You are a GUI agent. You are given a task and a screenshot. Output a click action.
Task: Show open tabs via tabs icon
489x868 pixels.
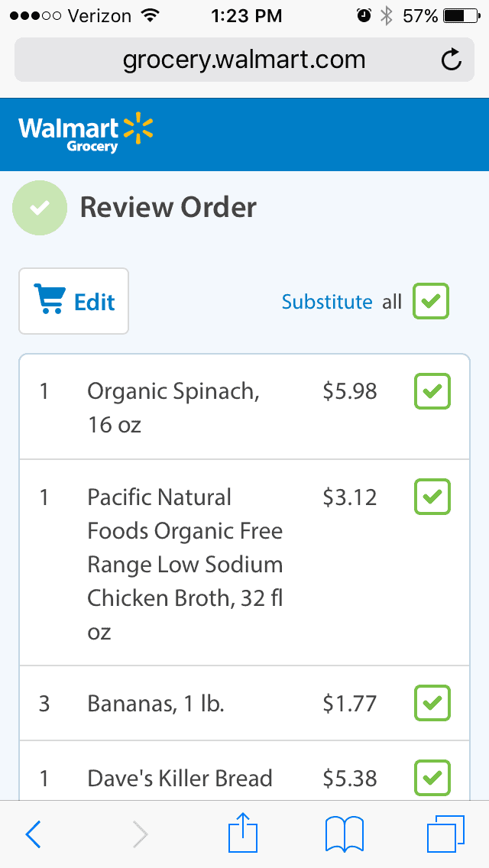(445, 834)
